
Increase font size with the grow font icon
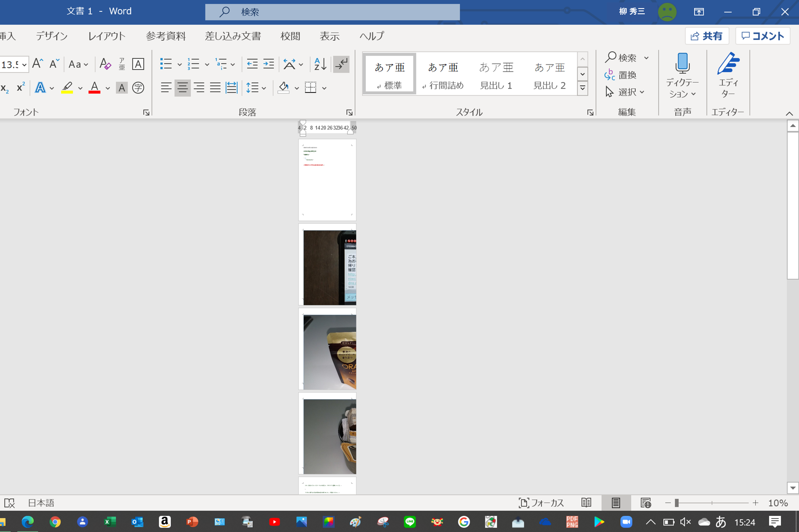click(x=37, y=64)
